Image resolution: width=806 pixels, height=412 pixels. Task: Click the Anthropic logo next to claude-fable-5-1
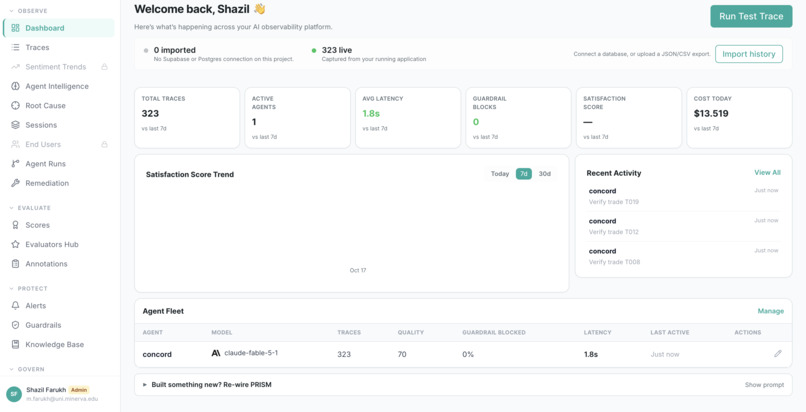tap(216, 353)
